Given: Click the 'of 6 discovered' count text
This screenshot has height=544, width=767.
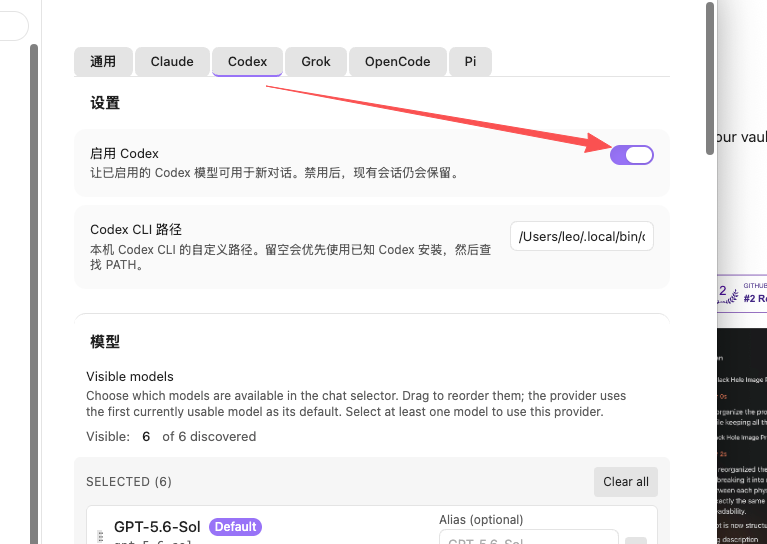Looking at the screenshot, I should pyautogui.click(x=209, y=436).
